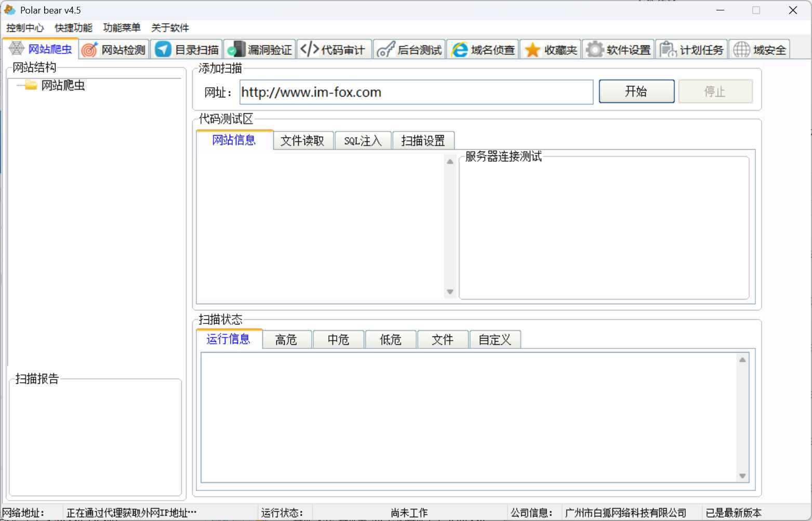This screenshot has height=521, width=812.
Task: Open the 漏洞验证 server icon tab
Action: [260, 50]
